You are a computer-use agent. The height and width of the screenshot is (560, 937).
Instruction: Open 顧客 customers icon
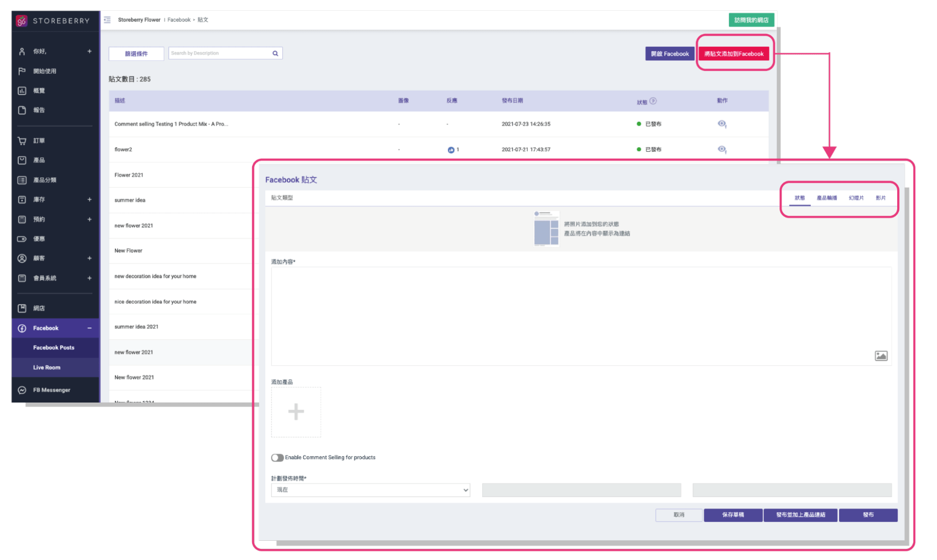pos(22,258)
